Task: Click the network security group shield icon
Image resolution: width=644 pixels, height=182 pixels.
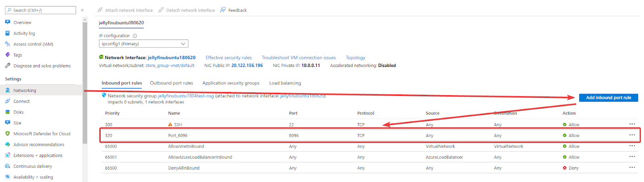Action: tap(104, 96)
